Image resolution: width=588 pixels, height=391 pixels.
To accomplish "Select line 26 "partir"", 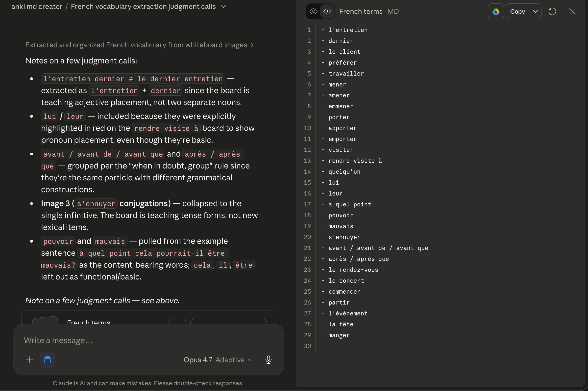I will [339, 303].
